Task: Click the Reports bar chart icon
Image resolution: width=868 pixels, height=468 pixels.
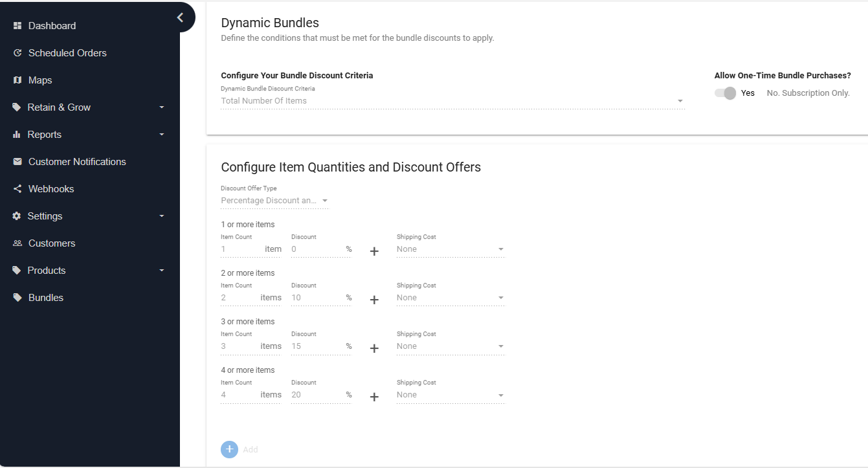Action: point(17,135)
